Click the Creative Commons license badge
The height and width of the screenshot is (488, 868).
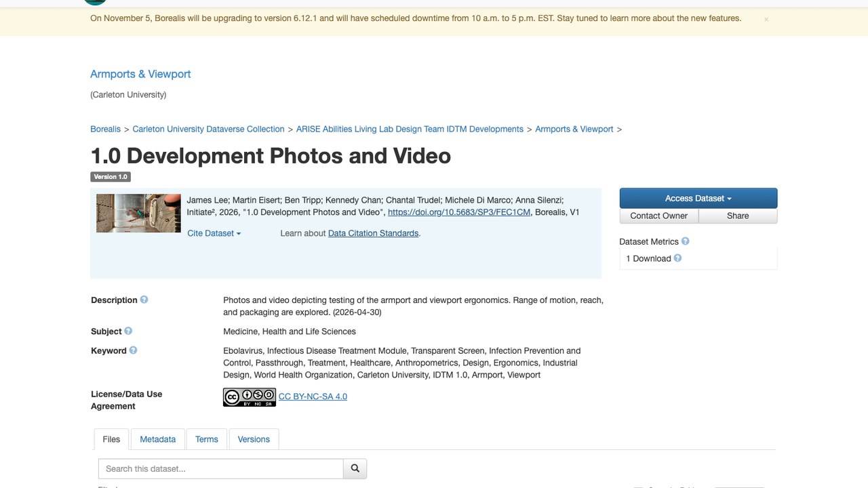(x=250, y=397)
